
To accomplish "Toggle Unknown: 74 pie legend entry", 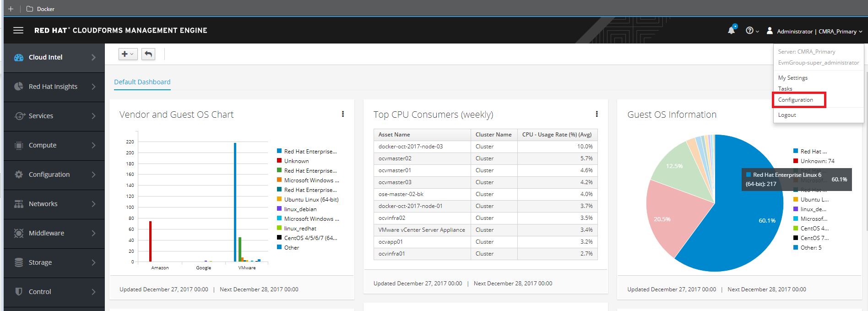I will click(814, 161).
